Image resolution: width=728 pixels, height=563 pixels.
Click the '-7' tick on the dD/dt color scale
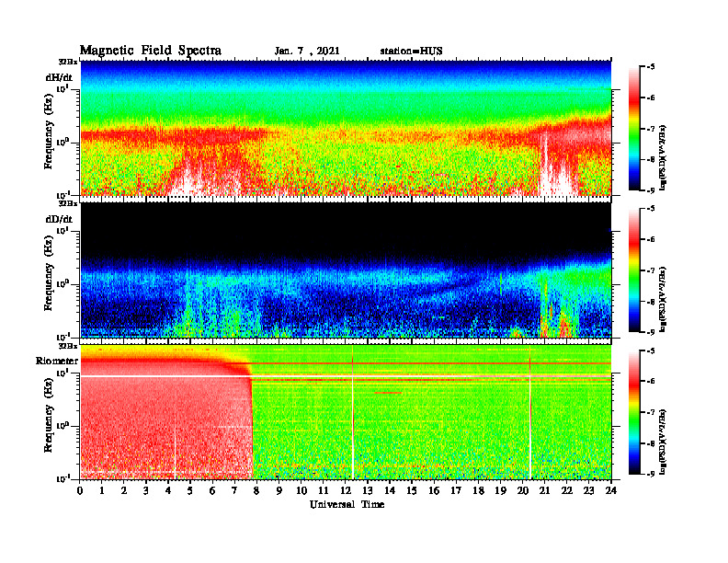650,270
